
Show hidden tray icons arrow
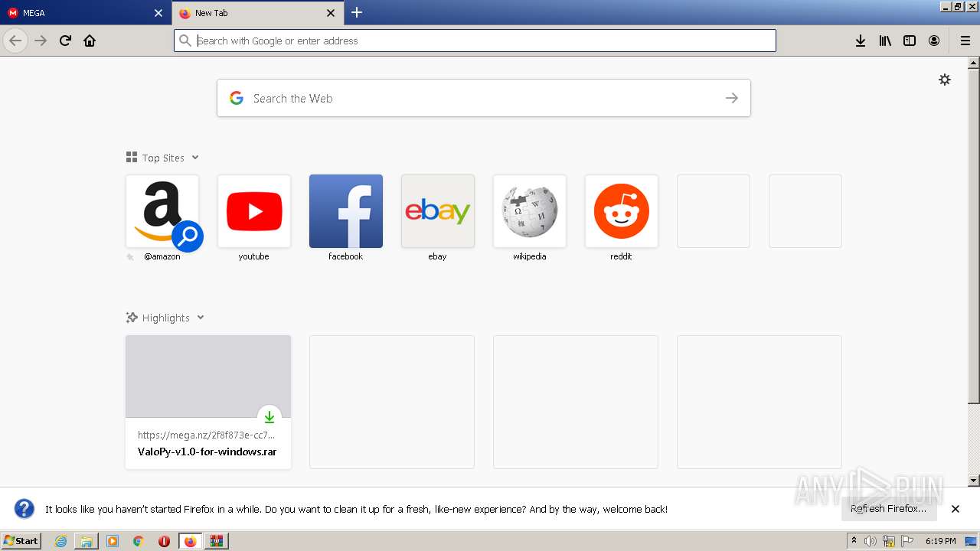pyautogui.click(x=854, y=541)
